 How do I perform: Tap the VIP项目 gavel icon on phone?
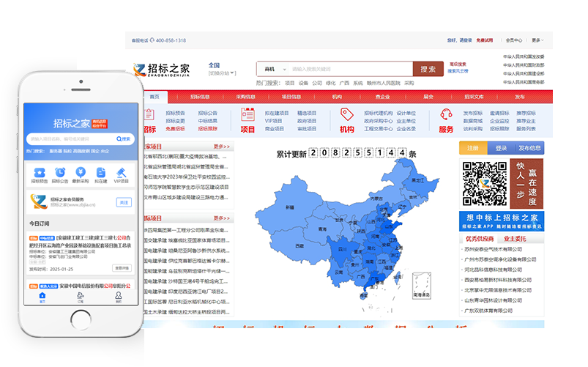click(x=121, y=173)
